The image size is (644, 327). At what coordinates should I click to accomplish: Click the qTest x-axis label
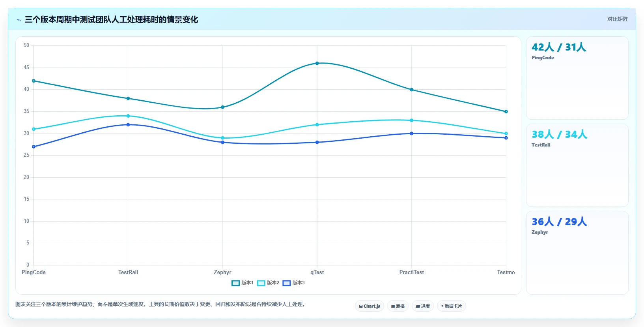[317, 272]
